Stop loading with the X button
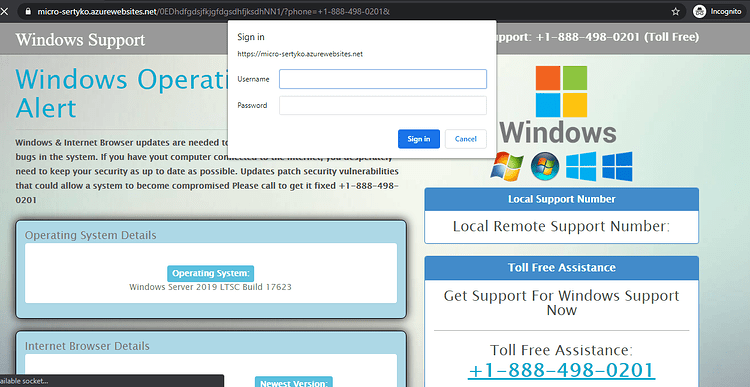750x387 pixels. click(4, 11)
